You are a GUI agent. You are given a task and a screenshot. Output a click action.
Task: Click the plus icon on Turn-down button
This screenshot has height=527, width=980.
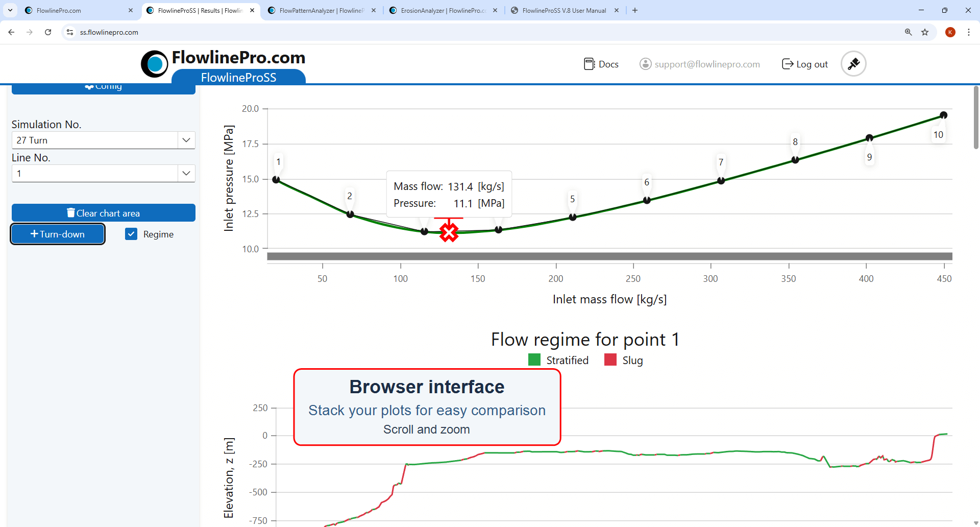(x=35, y=234)
